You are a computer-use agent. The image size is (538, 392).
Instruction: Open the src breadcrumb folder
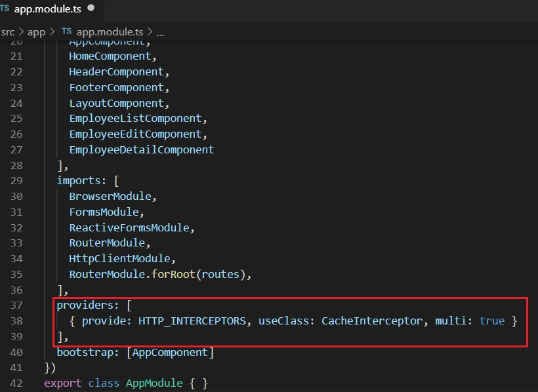coord(8,32)
